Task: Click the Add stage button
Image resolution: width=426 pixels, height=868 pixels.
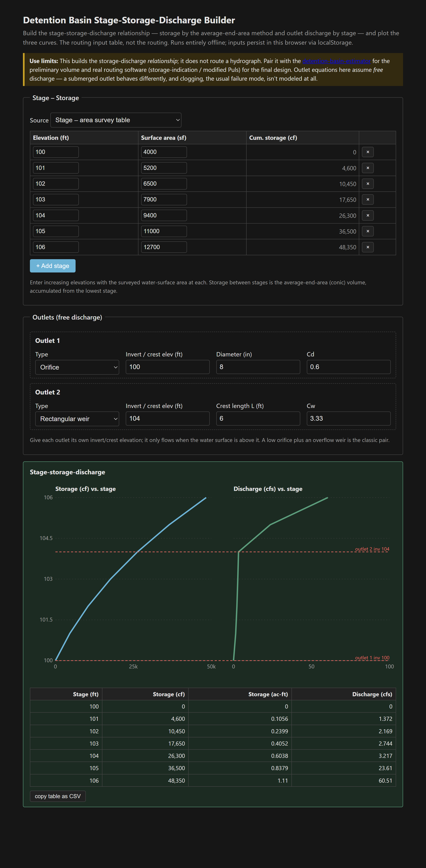Action: [x=53, y=266]
